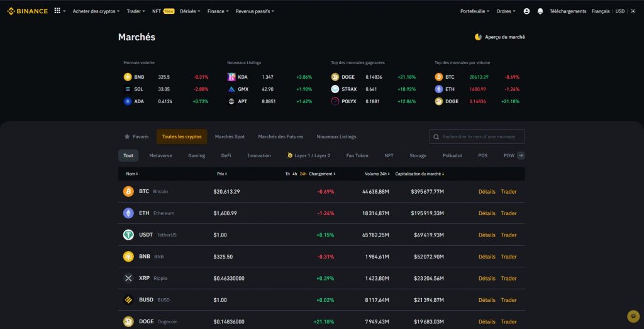Screen dimensions: 644x329
Task: Expand the Portefeuille dropdown
Action: 475,11
